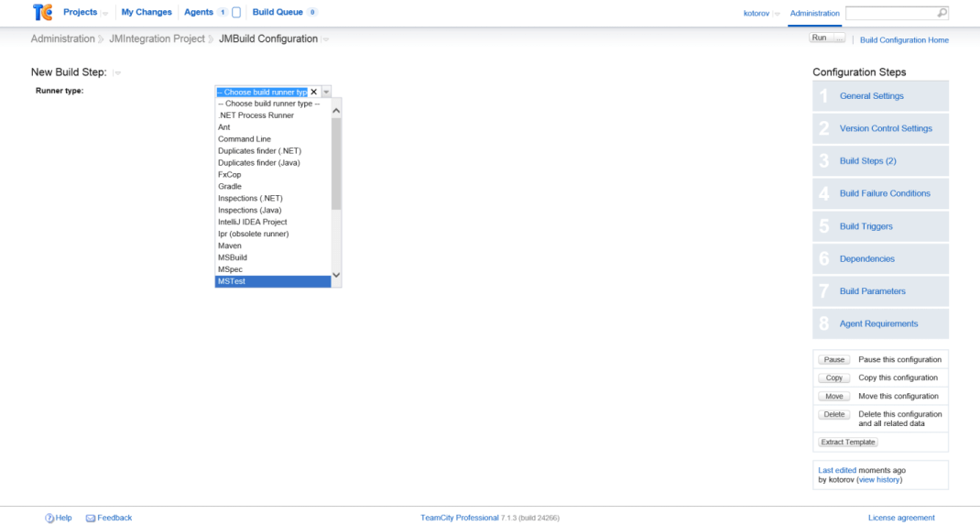Expand JMBuild Configuration breadcrumb dropdown

(326, 40)
